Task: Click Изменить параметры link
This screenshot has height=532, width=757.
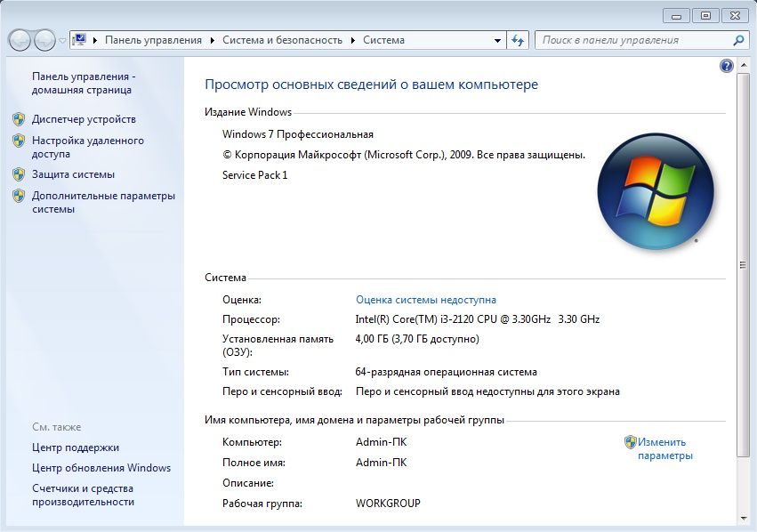Action: 664,448
